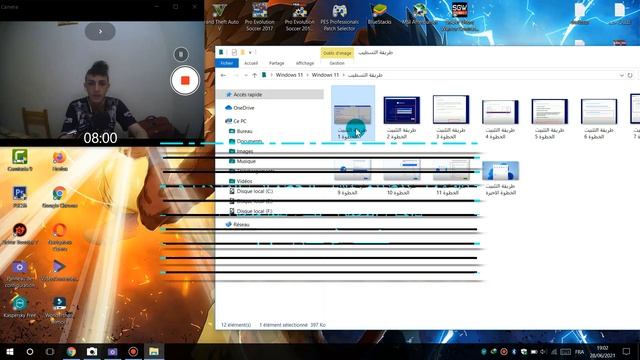Open Windows Start menu
The image size is (640, 360).
10,351
